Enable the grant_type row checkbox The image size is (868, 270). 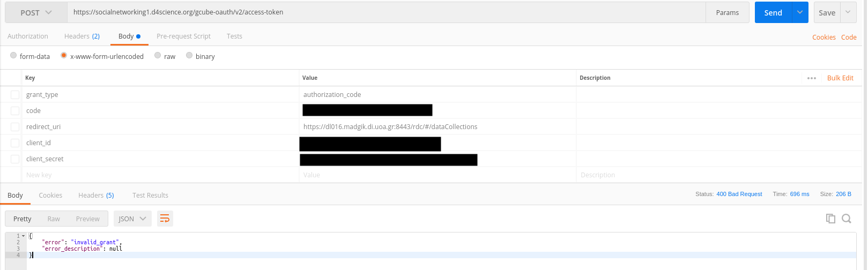(x=15, y=95)
